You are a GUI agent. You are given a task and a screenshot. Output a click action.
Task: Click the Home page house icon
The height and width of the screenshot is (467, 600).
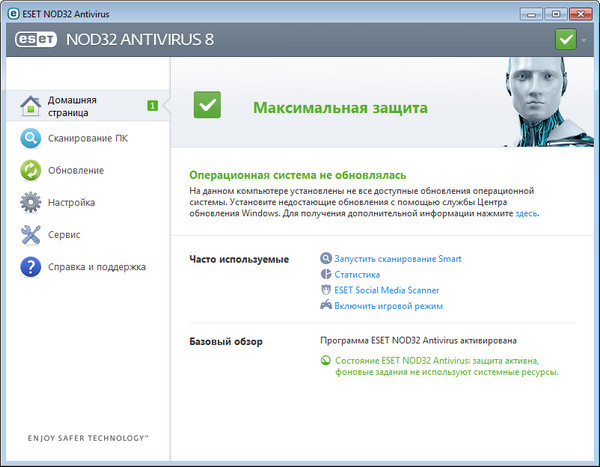click(31, 106)
